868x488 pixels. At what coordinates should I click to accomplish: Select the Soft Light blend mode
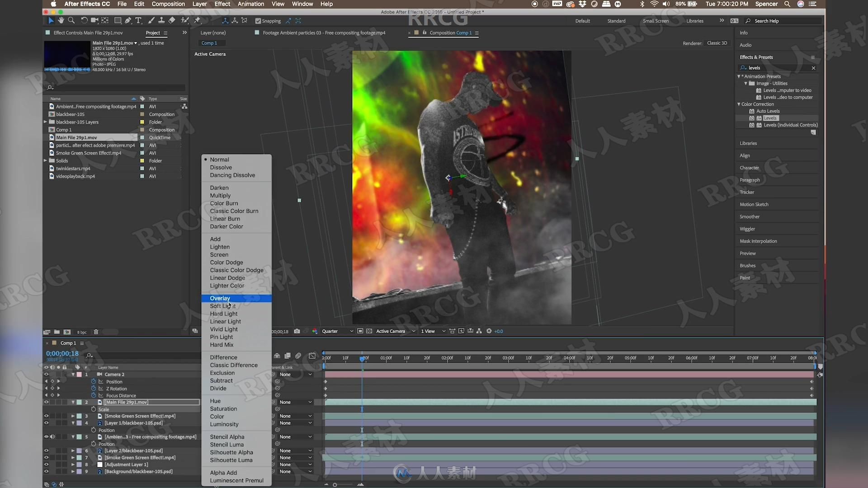click(223, 305)
